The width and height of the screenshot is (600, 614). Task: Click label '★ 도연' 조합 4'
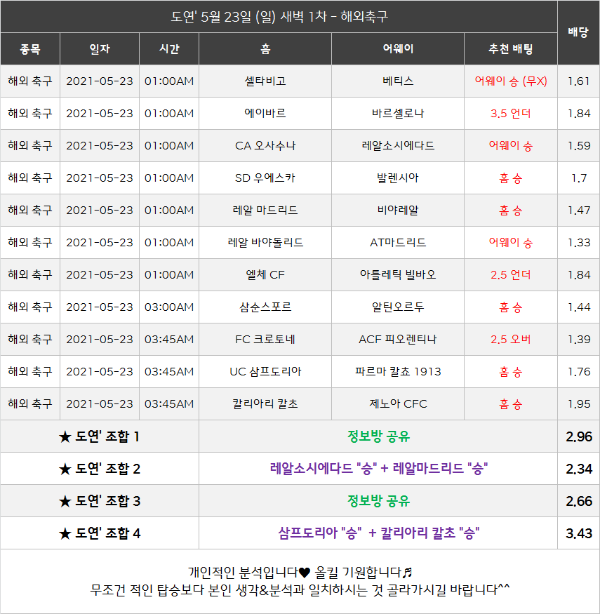[x=99, y=533]
